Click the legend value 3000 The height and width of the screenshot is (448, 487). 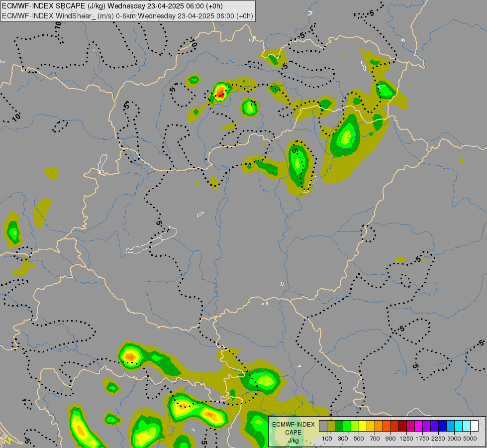tap(454, 439)
